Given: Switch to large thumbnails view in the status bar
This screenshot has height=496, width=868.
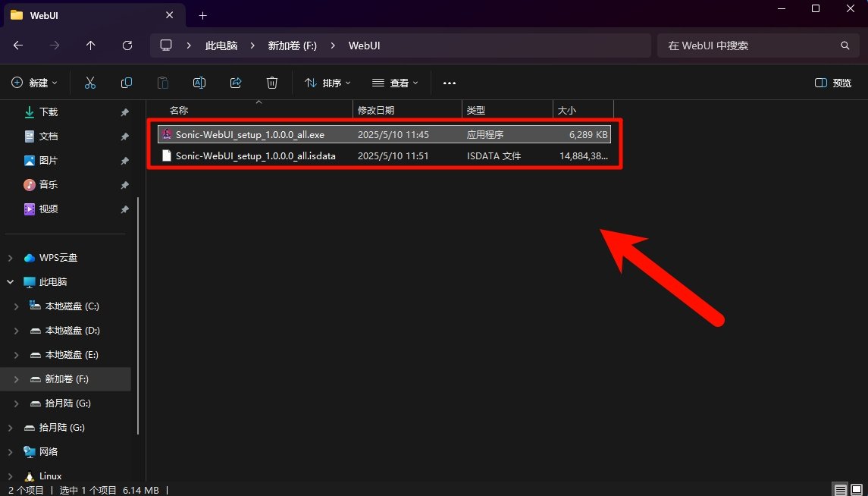Looking at the screenshot, I should pyautogui.click(x=857, y=490).
